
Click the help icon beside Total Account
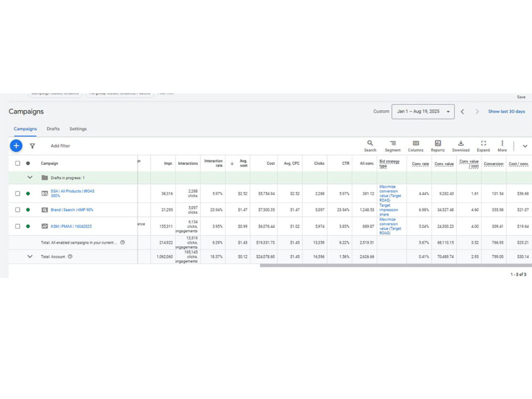(x=70, y=256)
